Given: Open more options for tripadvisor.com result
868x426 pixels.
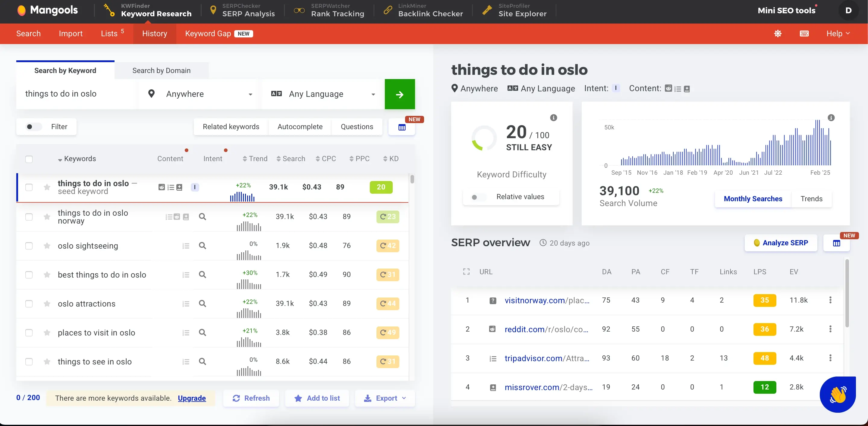Looking at the screenshot, I should click(830, 358).
